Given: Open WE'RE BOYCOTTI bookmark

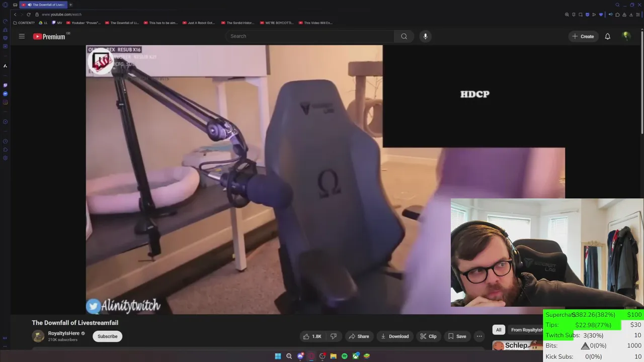Looking at the screenshot, I should point(276,23).
